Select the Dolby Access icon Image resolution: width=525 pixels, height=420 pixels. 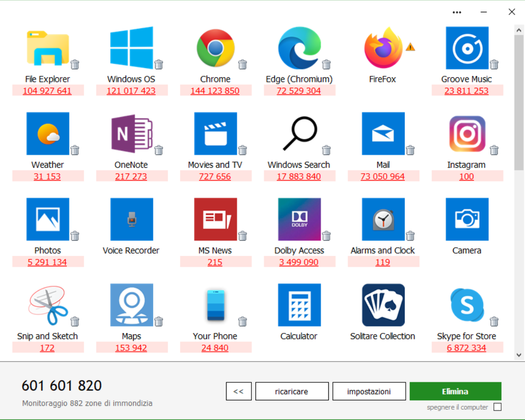point(299,219)
